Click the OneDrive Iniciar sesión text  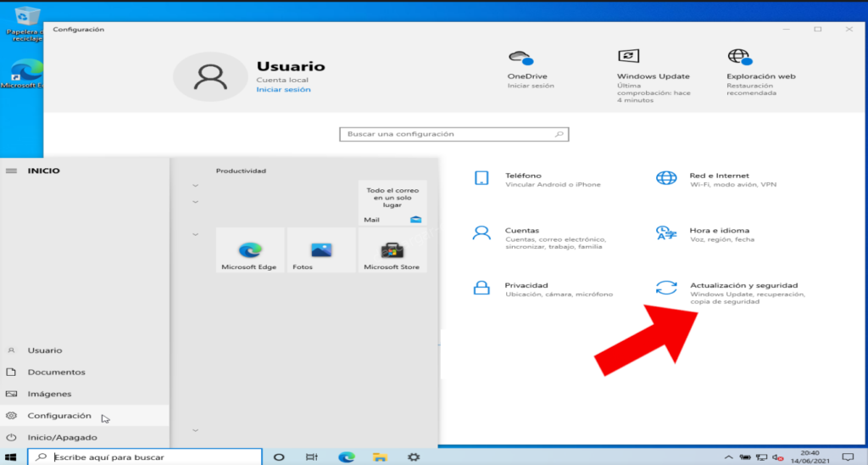(x=531, y=86)
